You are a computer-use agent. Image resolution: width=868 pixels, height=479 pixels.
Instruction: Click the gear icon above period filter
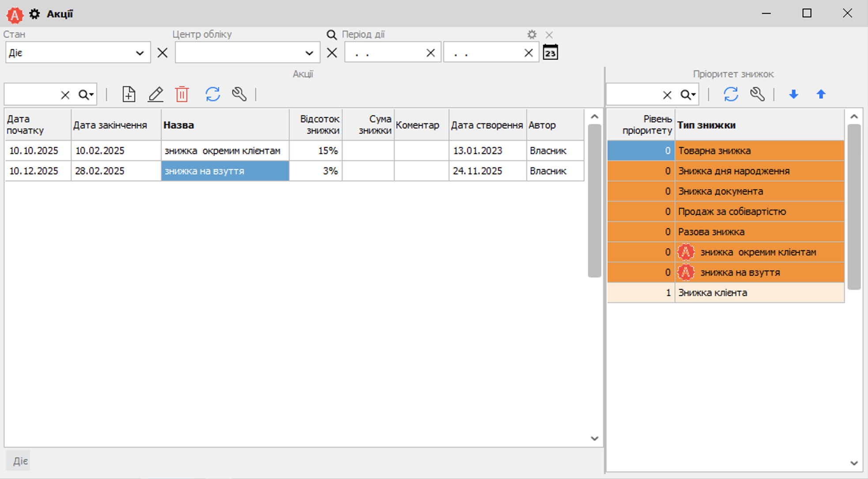tap(532, 34)
